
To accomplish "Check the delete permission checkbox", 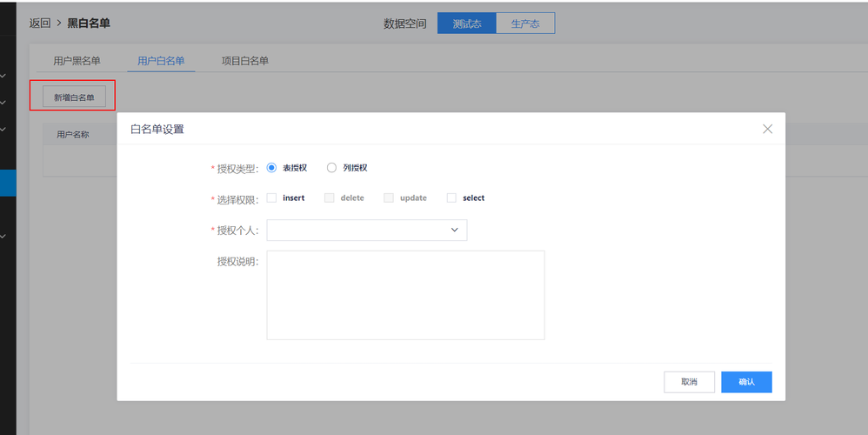I will (329, 198).
